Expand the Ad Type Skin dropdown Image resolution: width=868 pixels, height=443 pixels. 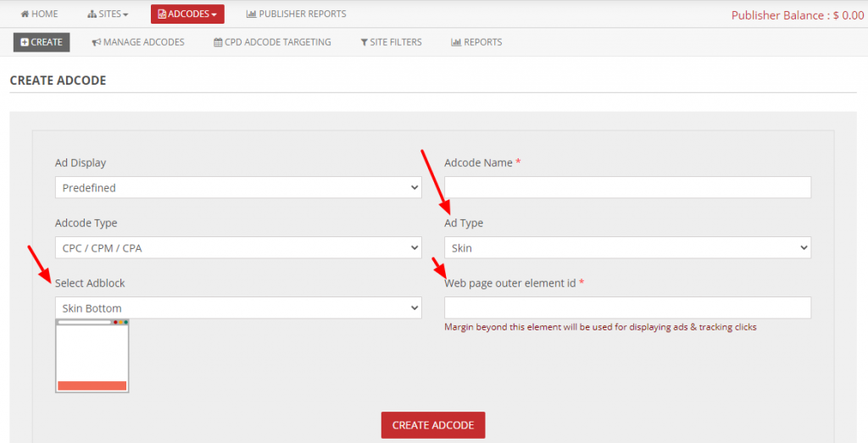628,248
